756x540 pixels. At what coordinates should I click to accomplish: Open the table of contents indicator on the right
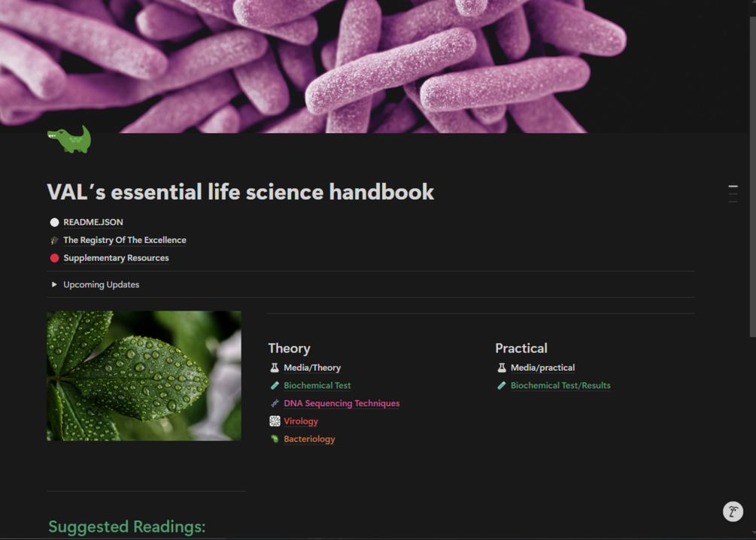tap(733, 193)
